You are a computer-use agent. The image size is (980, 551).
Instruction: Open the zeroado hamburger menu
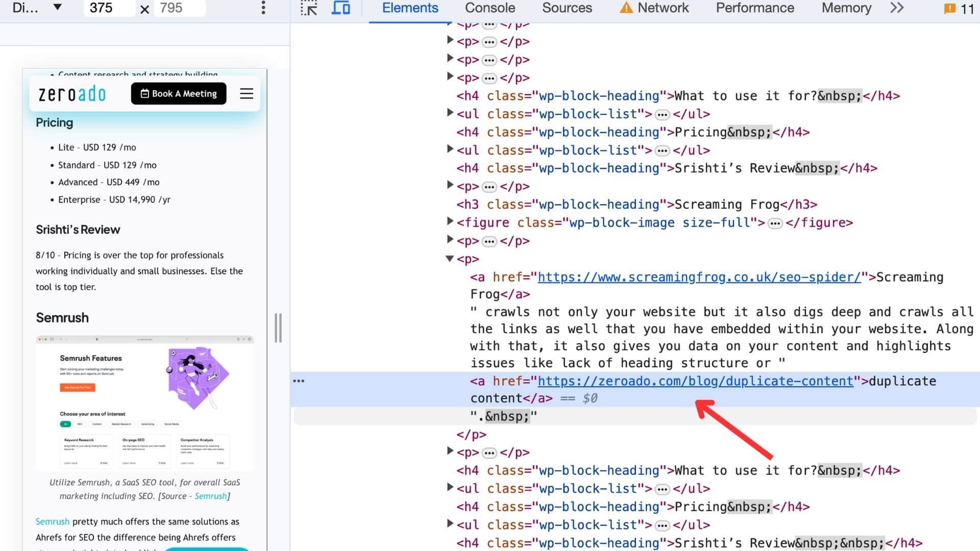[x=247, y=93]
